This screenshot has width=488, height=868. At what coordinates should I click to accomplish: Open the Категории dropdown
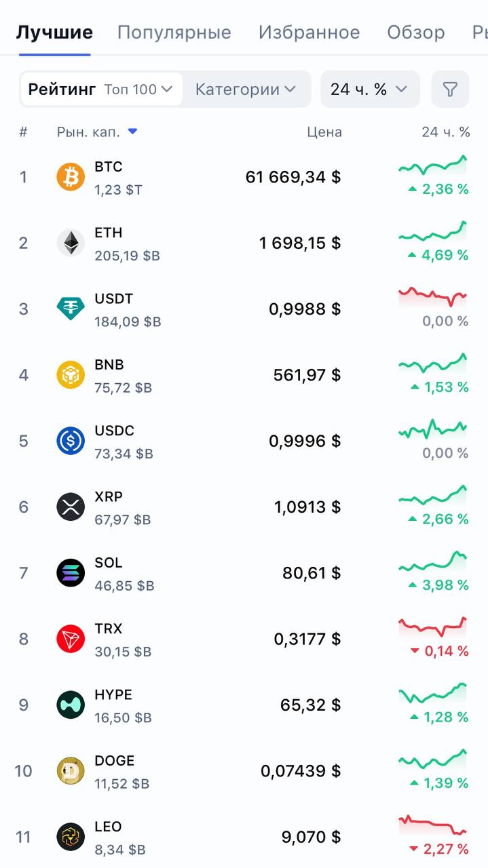point(246,90)
